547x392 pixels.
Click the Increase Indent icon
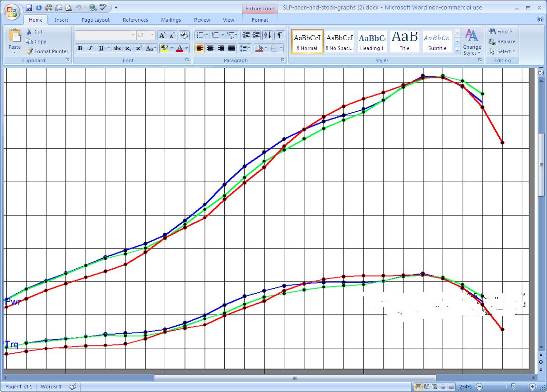(256, 35)
